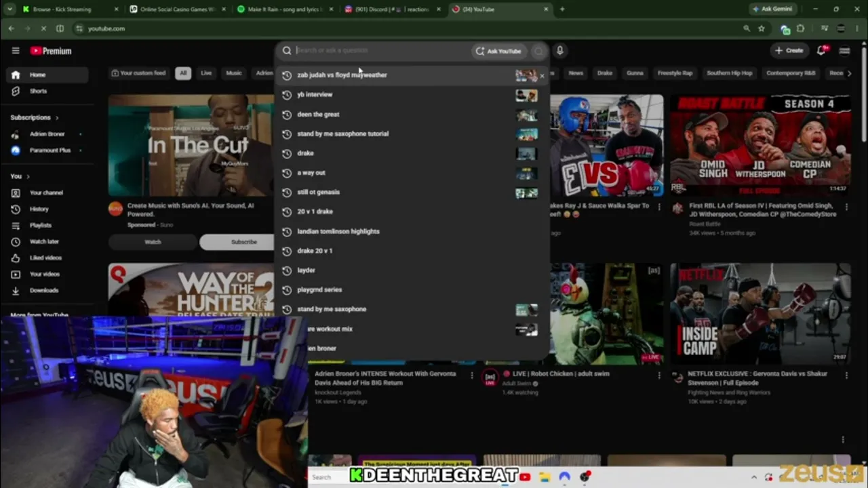Select the 'Gunna' filter chip
The width and height of the screenshot is (868, 488).
pyautogui.click(x=635, y=73)
